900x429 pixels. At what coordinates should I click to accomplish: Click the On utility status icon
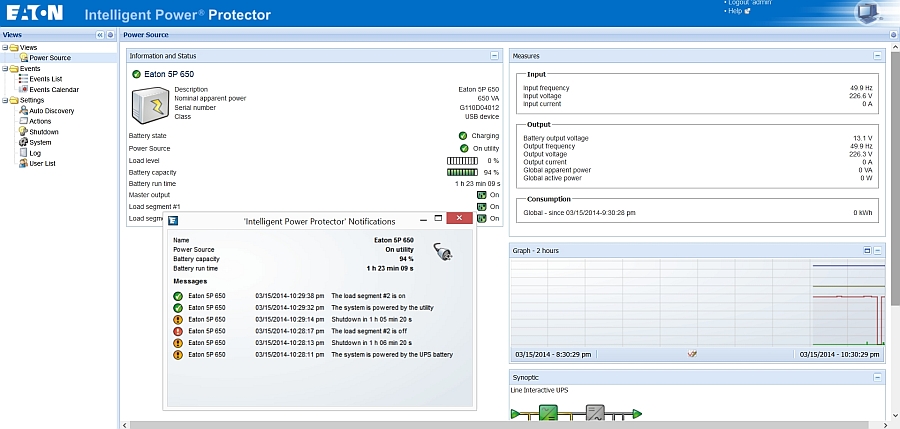pyautogui.click(x=464, y=148)
